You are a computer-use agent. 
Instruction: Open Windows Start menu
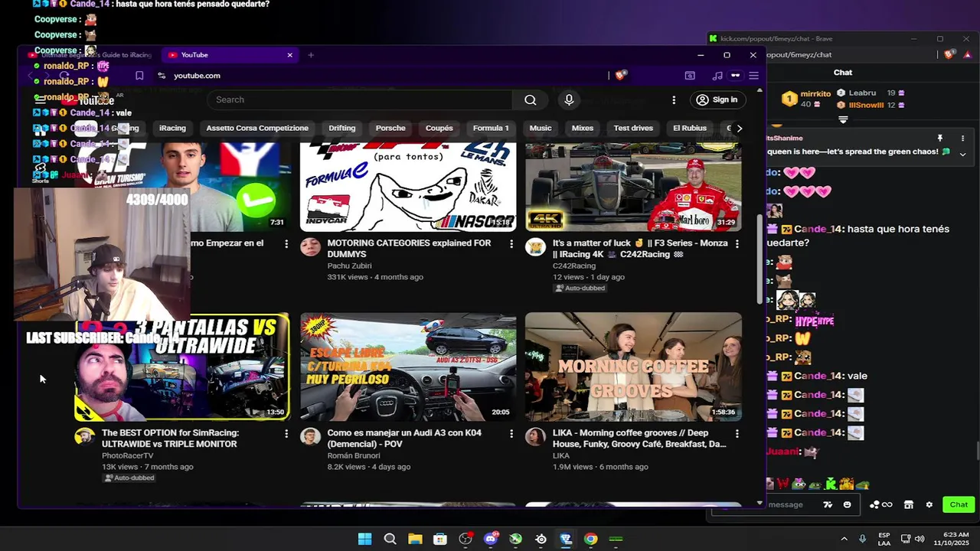click(364, 539)
